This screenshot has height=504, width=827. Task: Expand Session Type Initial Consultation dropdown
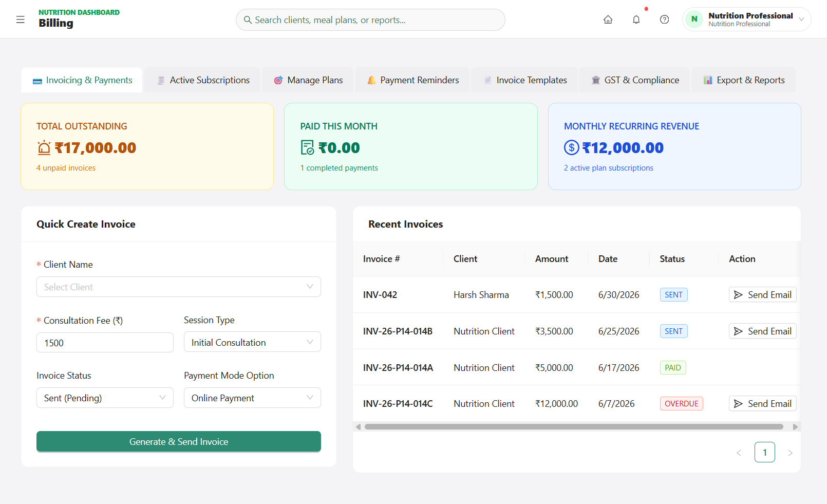252,342
